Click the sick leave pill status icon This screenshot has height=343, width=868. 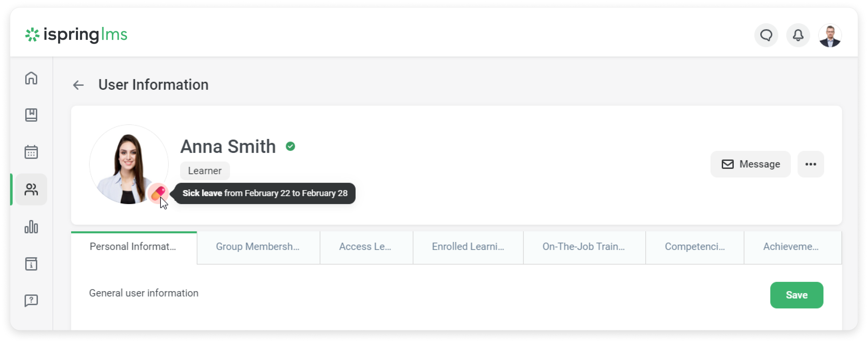(x=158, y=193)
